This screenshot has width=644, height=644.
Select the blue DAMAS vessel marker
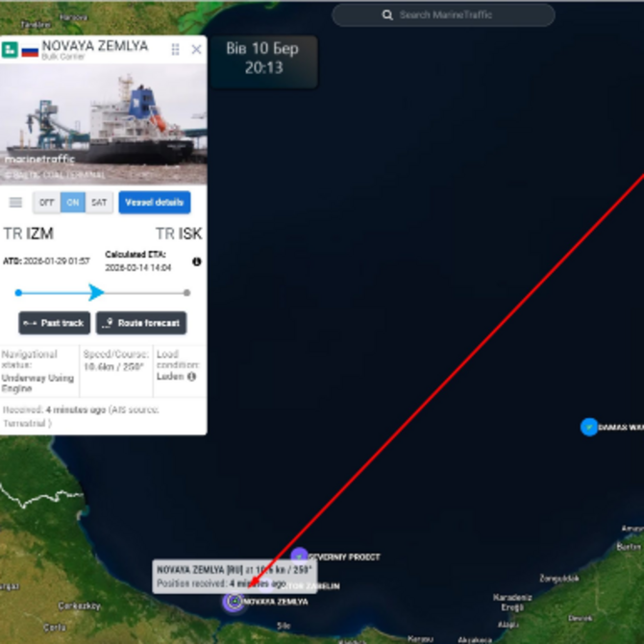589,427
